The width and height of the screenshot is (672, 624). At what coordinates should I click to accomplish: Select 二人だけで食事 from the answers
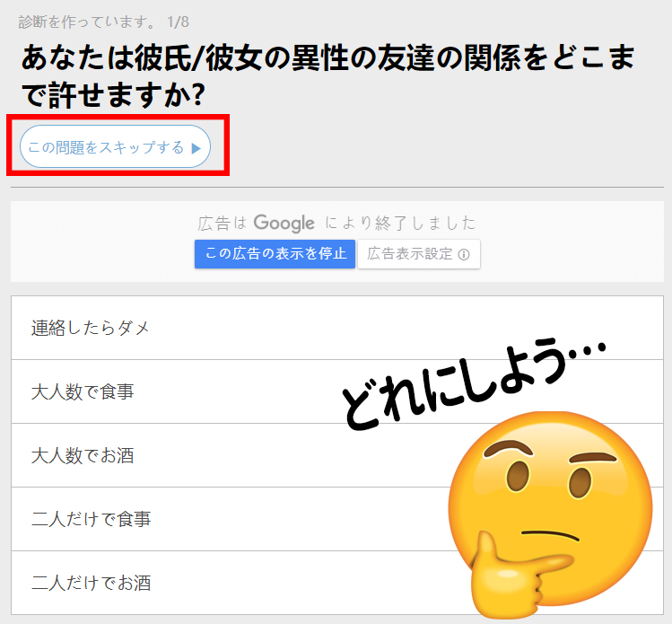click(x=336, y=519)
